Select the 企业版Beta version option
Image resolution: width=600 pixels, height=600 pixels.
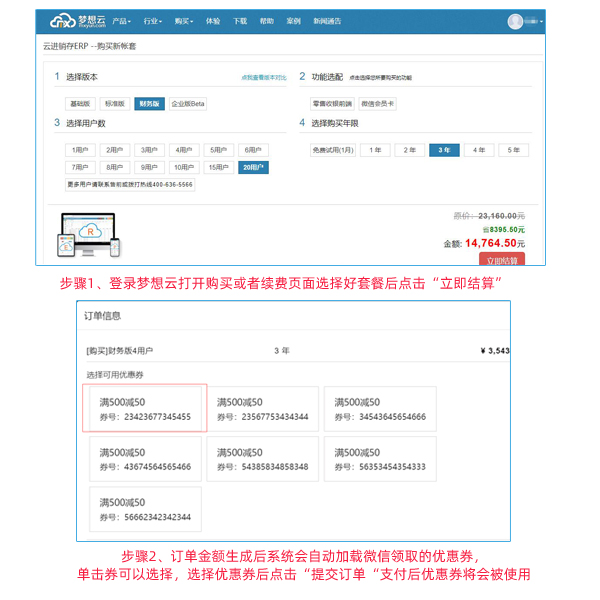(x=188, y=104)
